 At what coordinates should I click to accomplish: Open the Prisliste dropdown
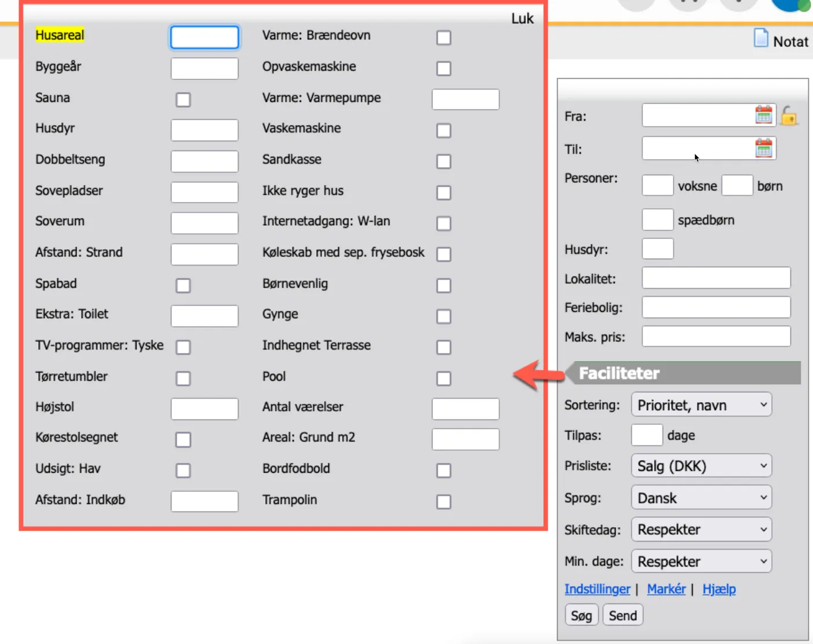click(x=701, y=466)
